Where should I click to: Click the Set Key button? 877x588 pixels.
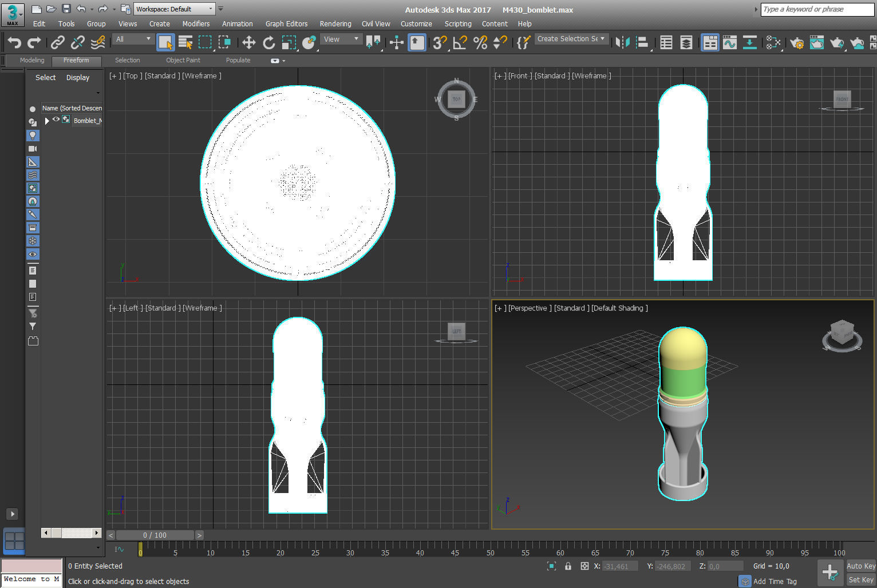point(861,579)
